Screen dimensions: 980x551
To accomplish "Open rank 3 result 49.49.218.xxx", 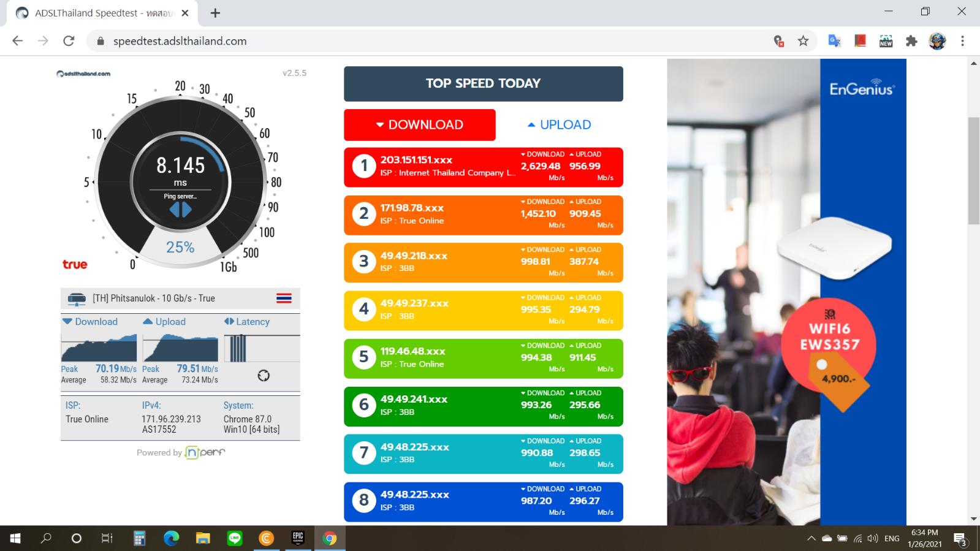I will tap(484, 263).
